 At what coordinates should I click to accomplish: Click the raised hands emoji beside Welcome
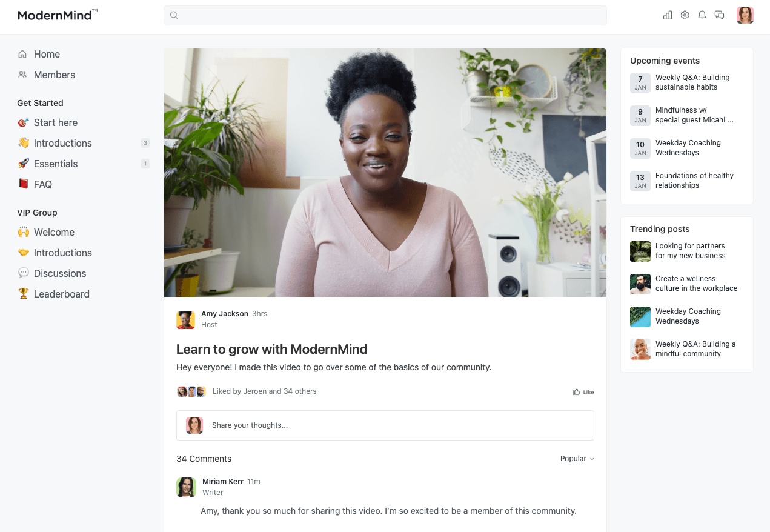tap(23, 232)
